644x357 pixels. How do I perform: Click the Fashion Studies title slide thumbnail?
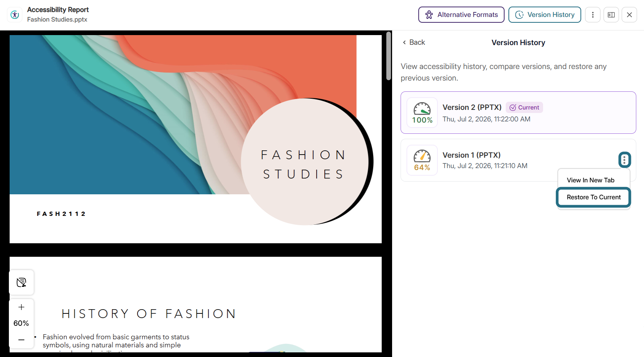(x=196, y=139)
